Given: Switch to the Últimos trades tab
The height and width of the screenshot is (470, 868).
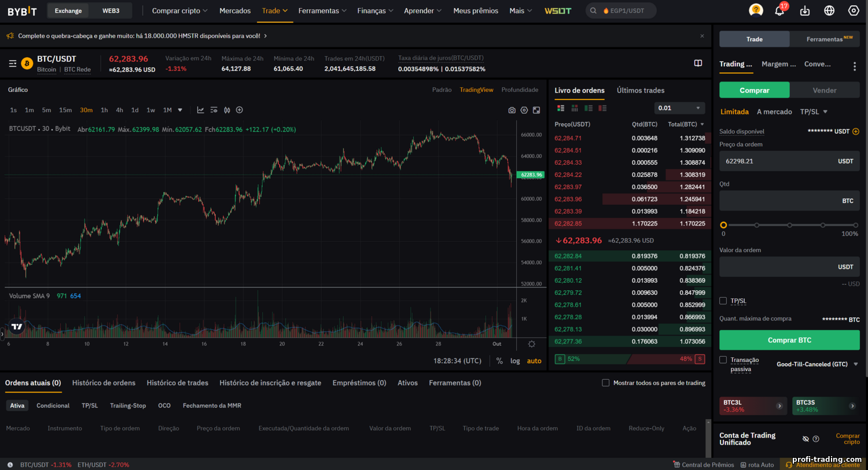Looking at the screenshot, I should (x=641, y=90).
